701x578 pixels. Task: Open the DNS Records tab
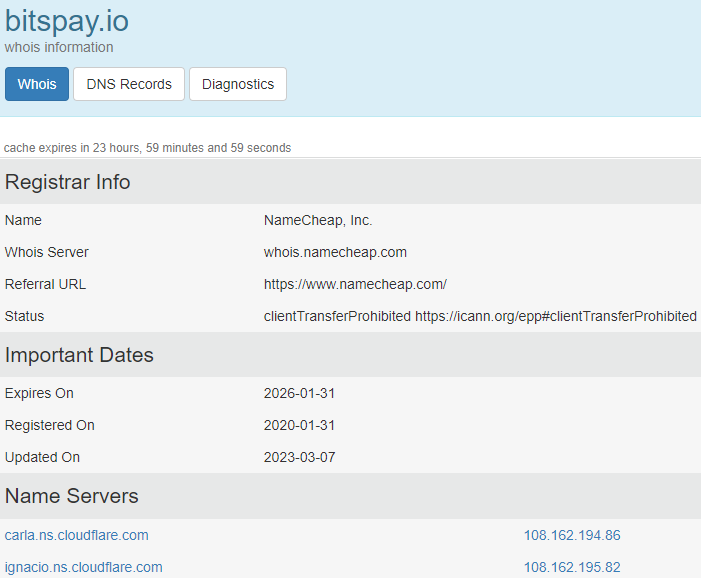(x=129, y=84)
